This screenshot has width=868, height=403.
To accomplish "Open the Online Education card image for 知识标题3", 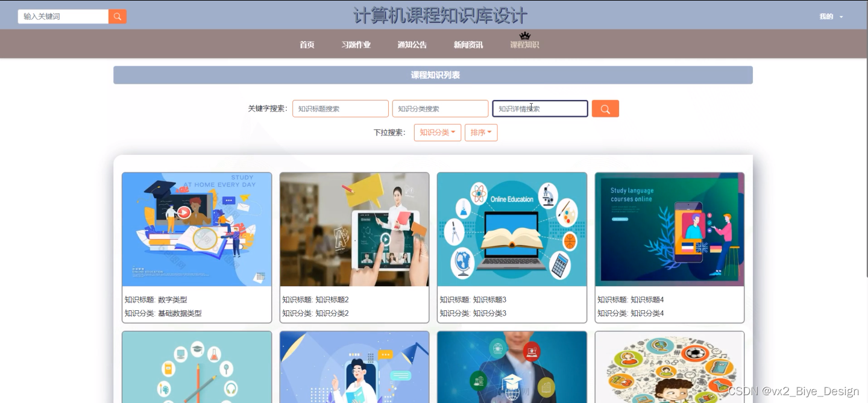I will (512, 230).
